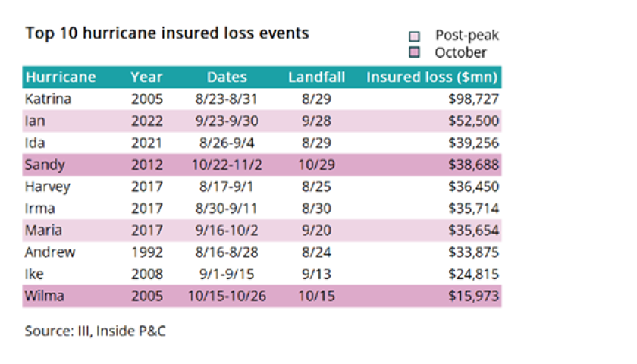Image resolution: width=637 pixels, height=364 pixels.
Task: Click the Wilma hurricane cell
Action: [45, 296]
